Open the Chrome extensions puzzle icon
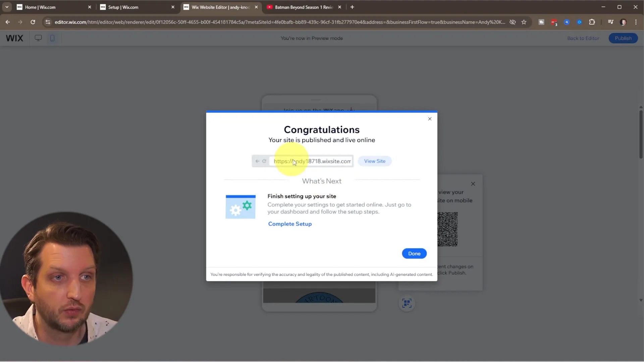Viewport: 644px width, 362px height. 592,22
